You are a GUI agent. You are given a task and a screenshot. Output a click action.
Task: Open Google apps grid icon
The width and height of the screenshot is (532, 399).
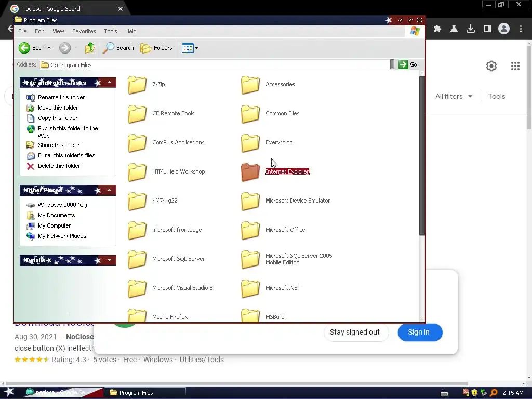click(515, 66)
